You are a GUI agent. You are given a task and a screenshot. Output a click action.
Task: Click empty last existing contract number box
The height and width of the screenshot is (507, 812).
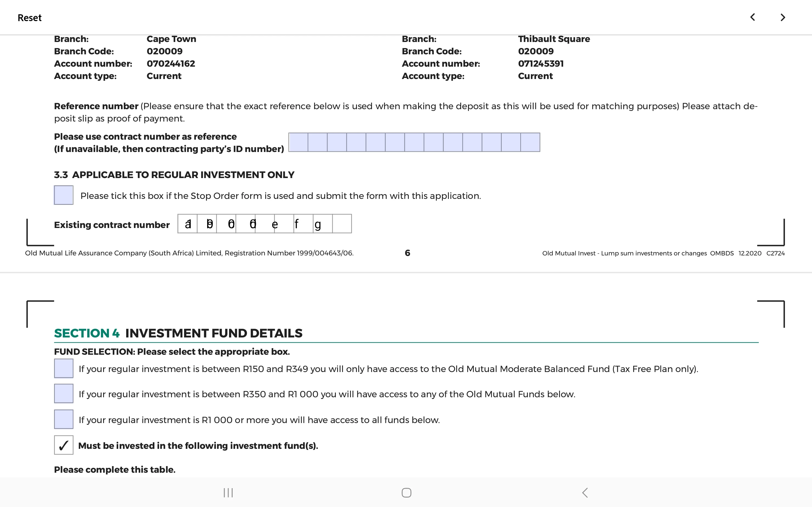coord(342,224)
